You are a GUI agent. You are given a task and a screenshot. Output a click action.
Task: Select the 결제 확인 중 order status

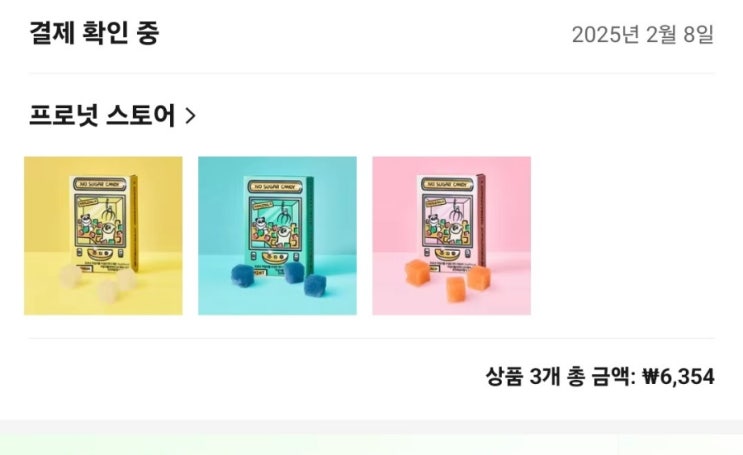coord(94,33)
